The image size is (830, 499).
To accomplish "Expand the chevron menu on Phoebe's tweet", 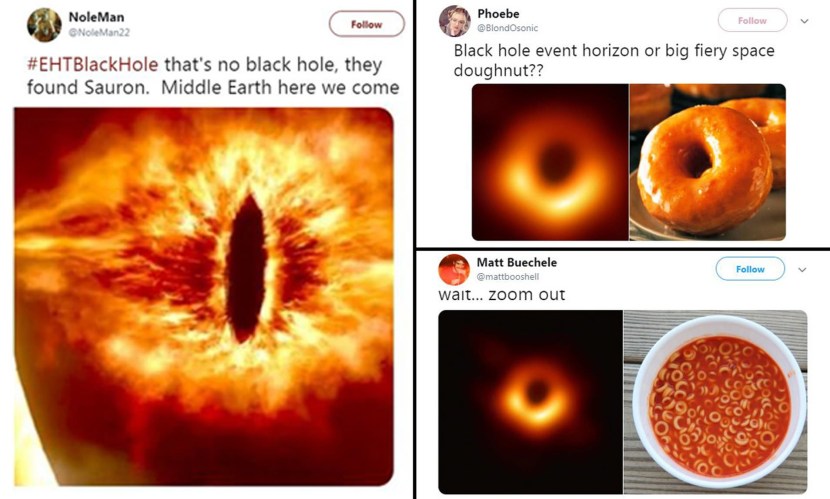I will coord(805,20).
